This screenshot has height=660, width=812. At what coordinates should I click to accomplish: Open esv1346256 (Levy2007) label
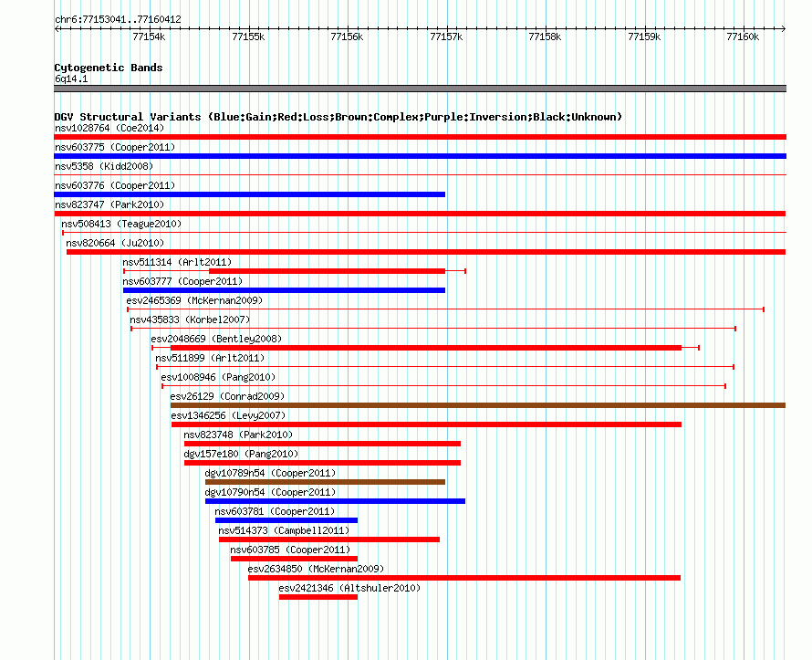(x=228, y=415)
